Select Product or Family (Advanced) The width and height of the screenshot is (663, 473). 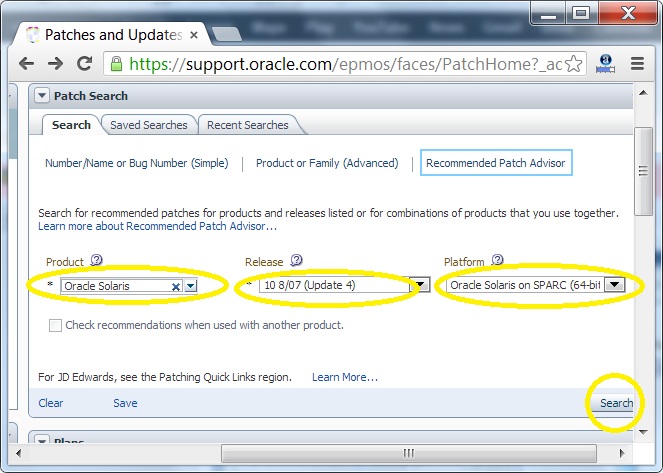[x=327, y=163]
